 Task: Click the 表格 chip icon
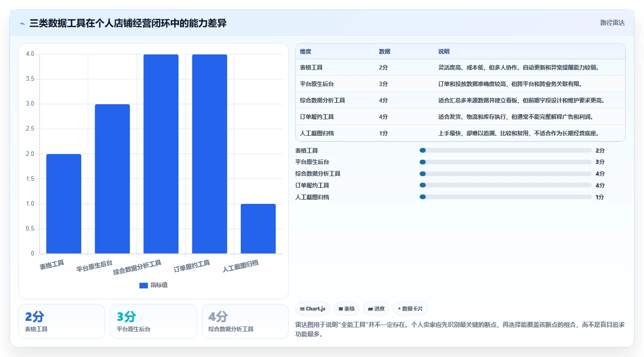[x=341, y=309]
